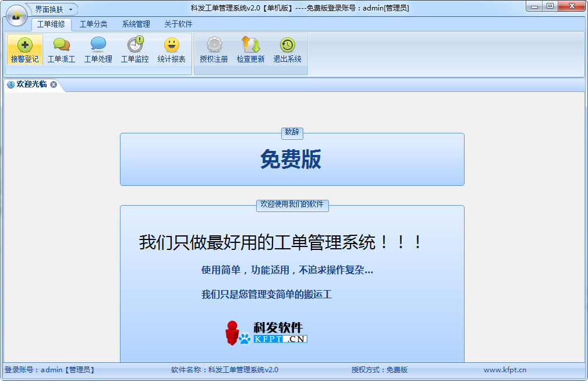
Task: Open the 系统管理 menu tab
Action: tap(134, 24)
